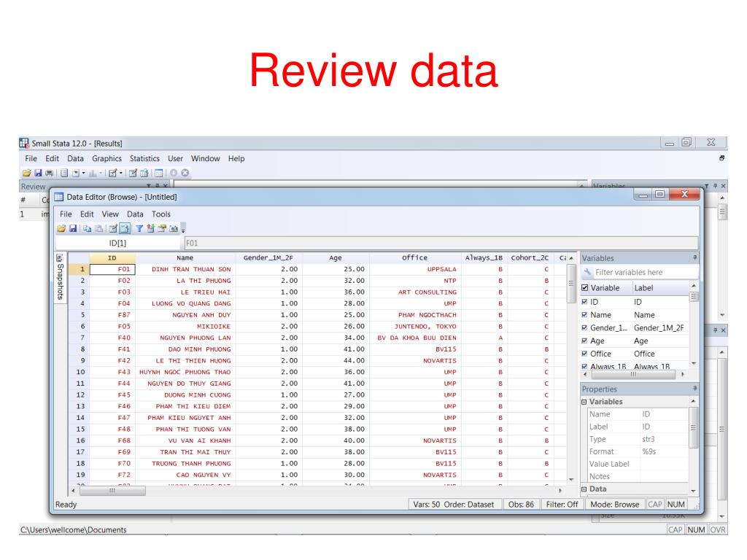The width and height of the screenshot is (747, 560).
Task: Click Paste icon in Data Editor toolbar
Action: [99, 228]
